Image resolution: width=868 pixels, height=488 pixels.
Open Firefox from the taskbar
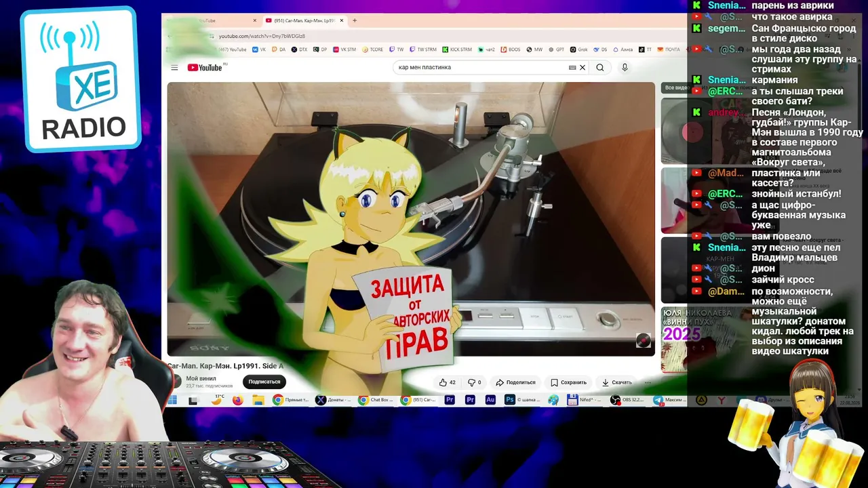(x=237, y=400)
